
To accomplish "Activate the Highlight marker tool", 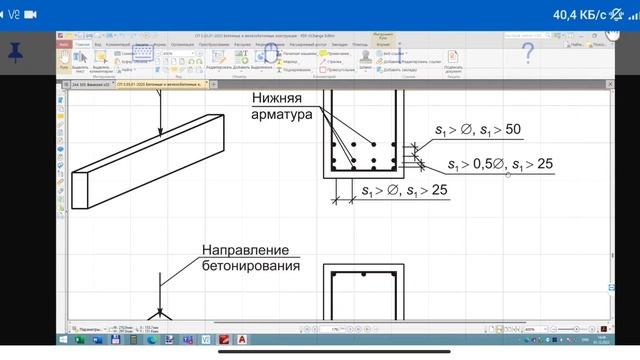I will pyautogui.click(x=287, y=62).
